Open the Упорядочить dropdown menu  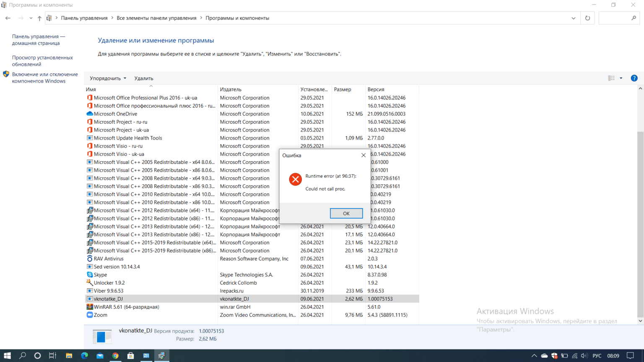108,78
